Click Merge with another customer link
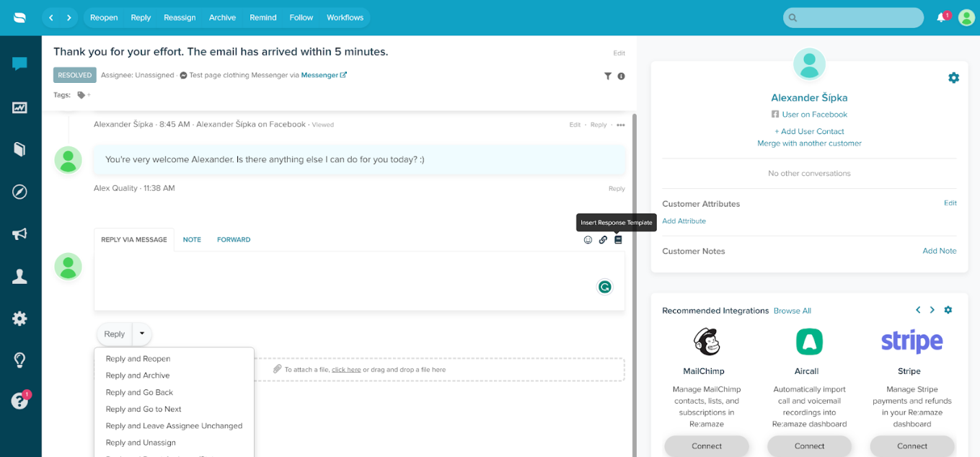This screenshot has width=980, height=457. (809, 143)
